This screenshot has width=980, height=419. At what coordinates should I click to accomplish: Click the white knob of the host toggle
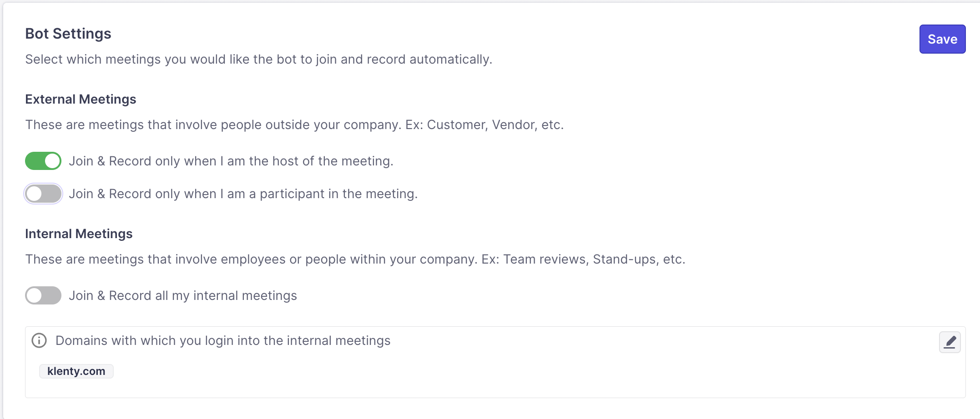pyautogui.click(x=52, y=161)
